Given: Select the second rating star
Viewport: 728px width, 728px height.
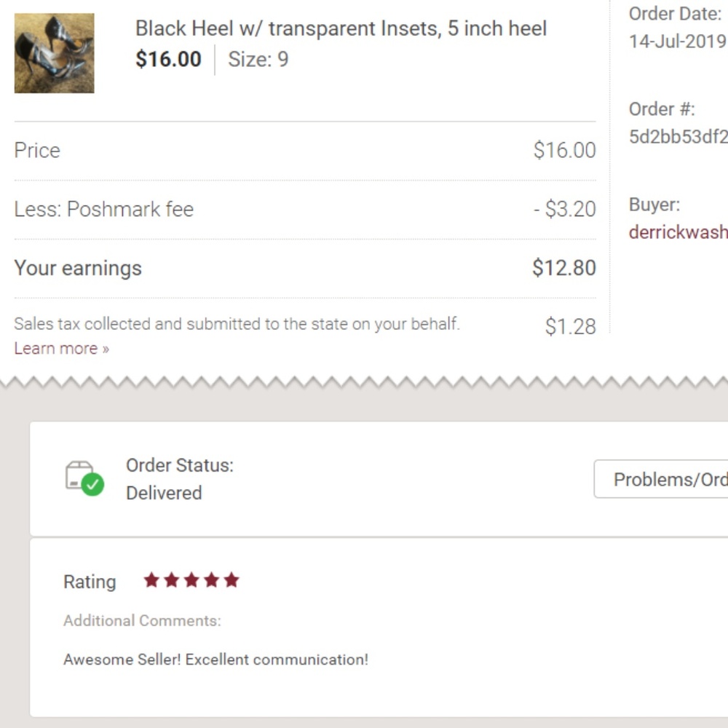Looking at the screenshot, I should 172,579.
